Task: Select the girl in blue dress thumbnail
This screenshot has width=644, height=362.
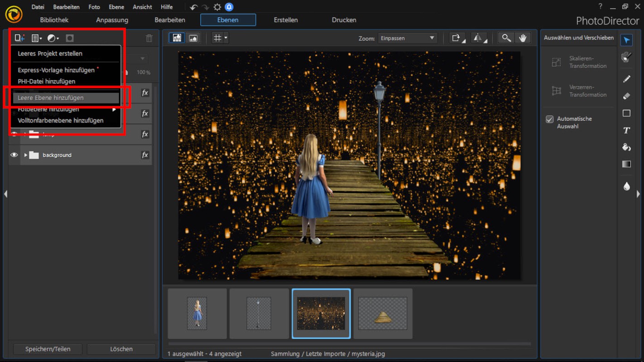Action: click(197, 314)
